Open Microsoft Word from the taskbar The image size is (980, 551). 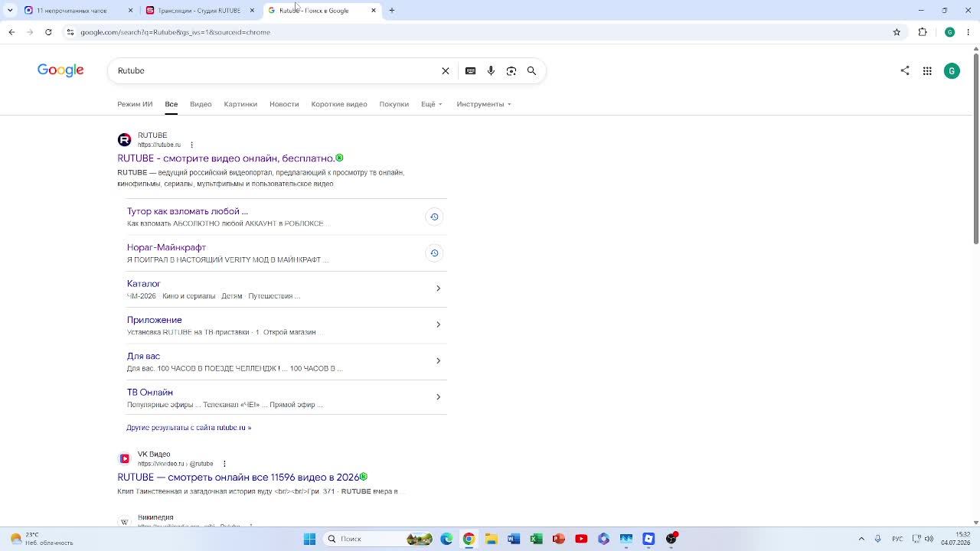pos(514,539)
